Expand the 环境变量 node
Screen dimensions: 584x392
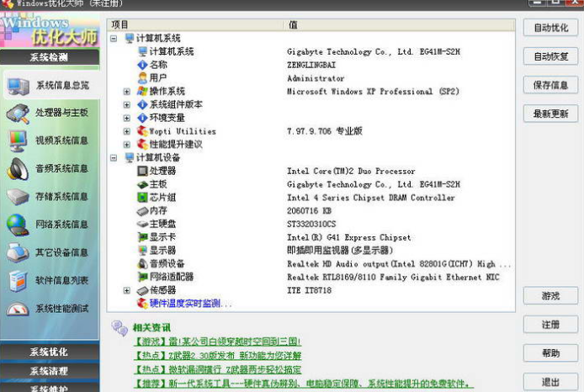point(126,119)
